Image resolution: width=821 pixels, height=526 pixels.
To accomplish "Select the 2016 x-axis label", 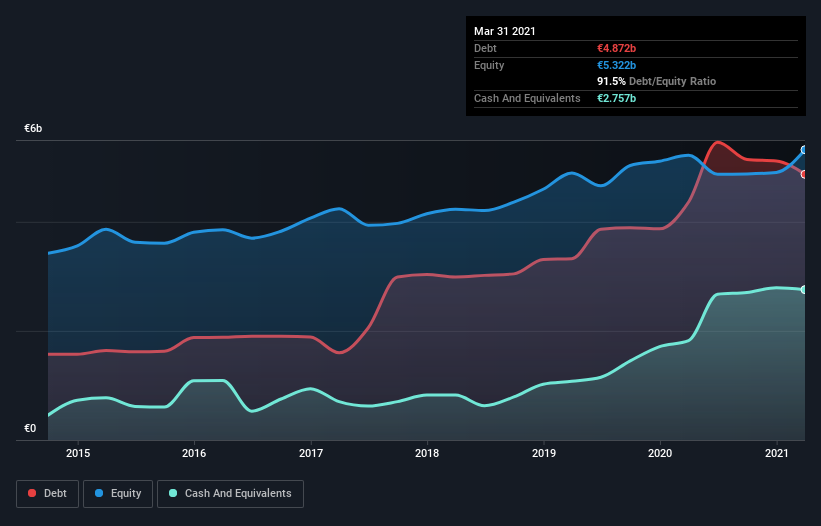I will [194, 453].
